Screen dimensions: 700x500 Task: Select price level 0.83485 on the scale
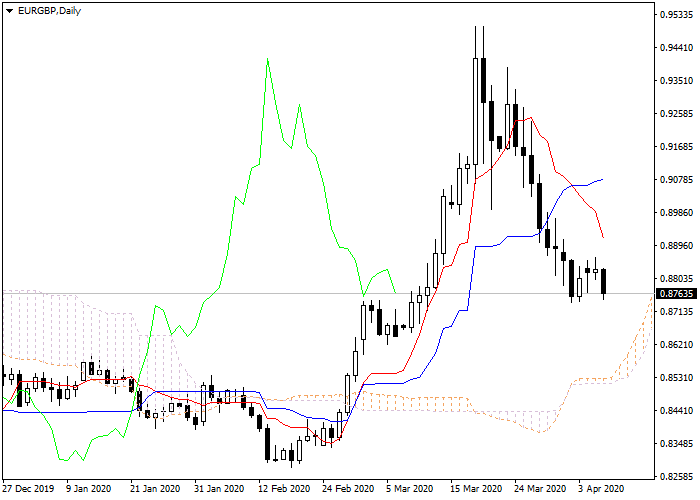pos(676,444)
